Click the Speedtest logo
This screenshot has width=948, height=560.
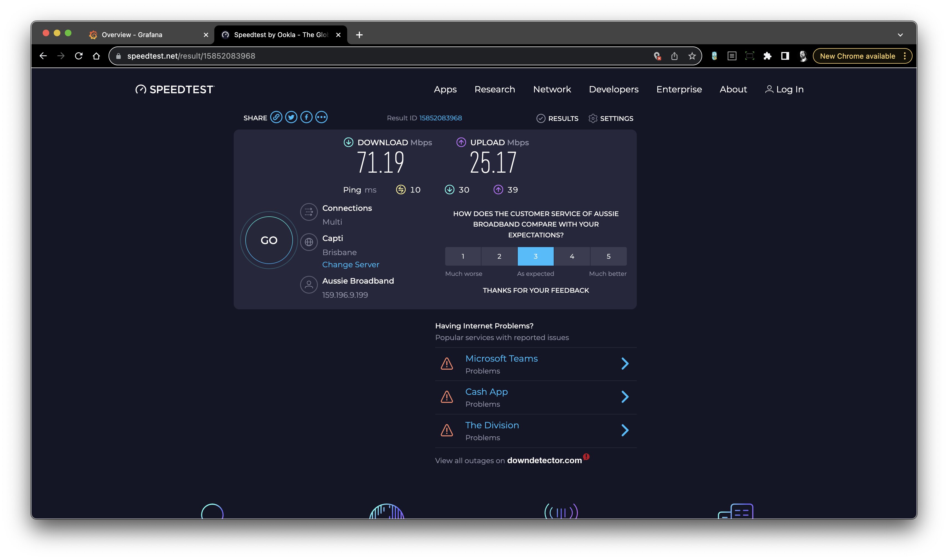pyautogui.click(x=175, y=89)
